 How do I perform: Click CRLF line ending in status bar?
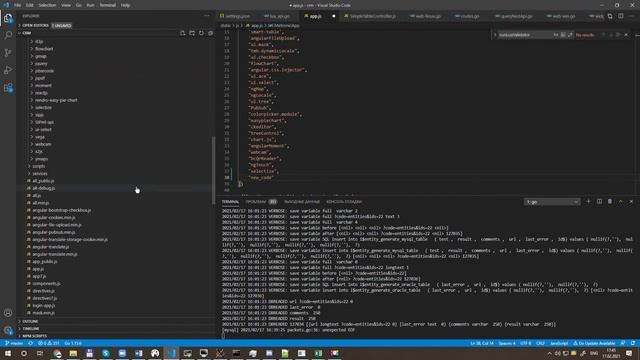[540, 343]
